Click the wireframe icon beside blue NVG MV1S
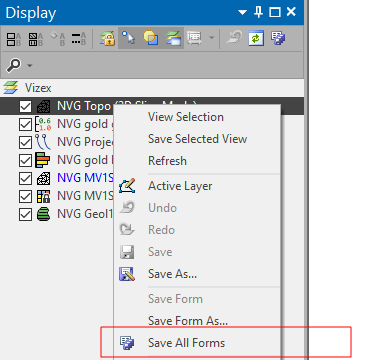This screenshot has height=360, width=377. click(x=43, y=178)
